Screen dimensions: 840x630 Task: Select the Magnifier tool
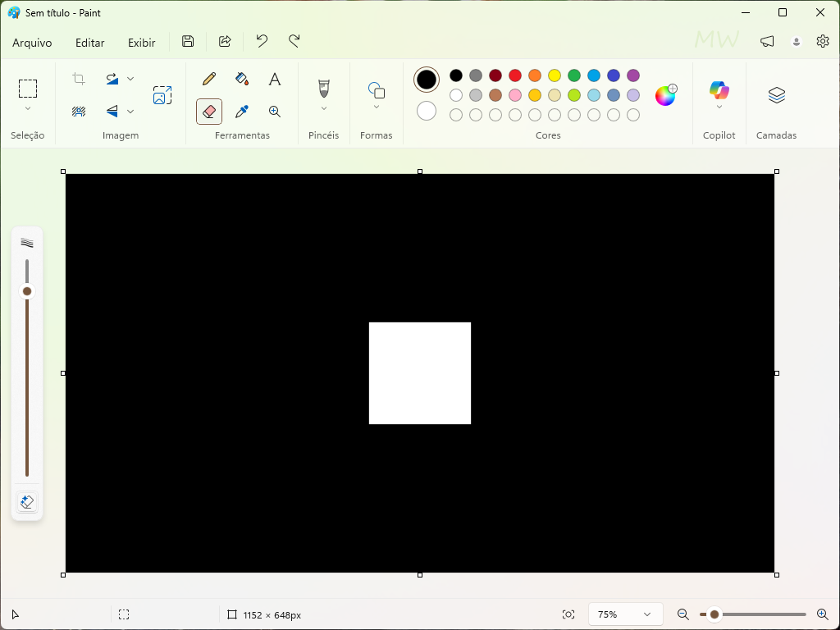click(x=275, y=111)
